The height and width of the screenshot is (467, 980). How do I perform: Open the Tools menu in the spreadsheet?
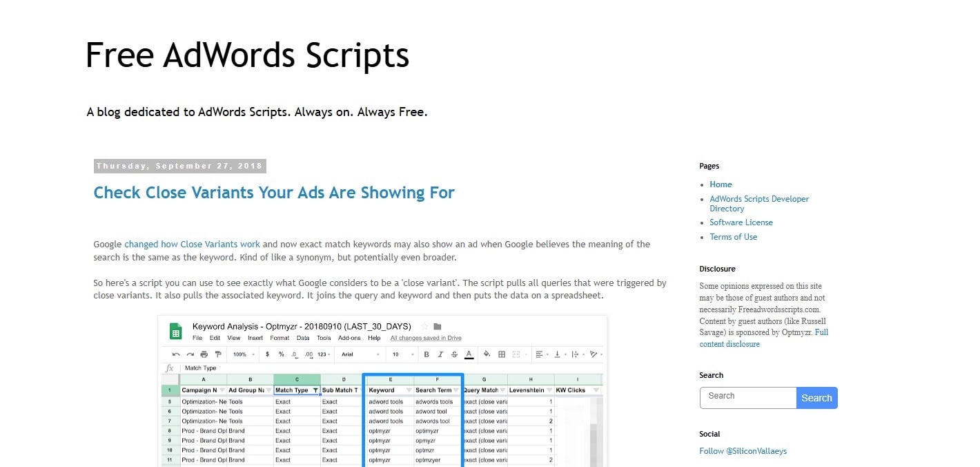point(324,338)
